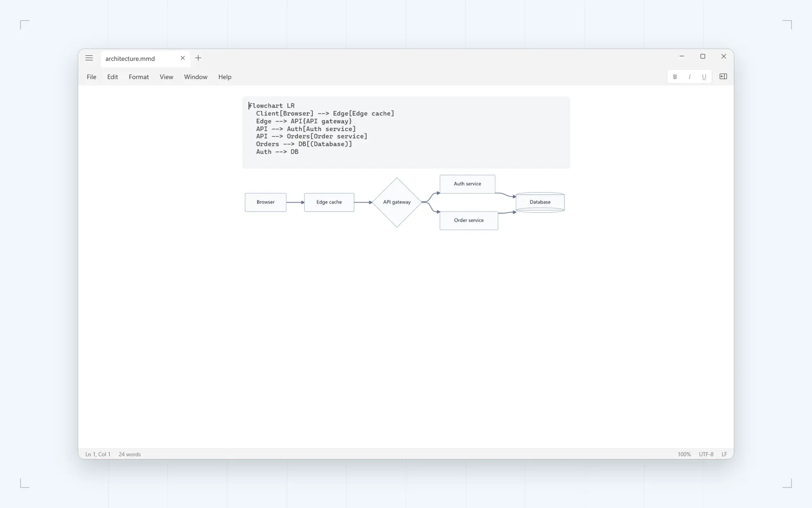
Task: Toggle the side panel layout icon
Action: 723,76
